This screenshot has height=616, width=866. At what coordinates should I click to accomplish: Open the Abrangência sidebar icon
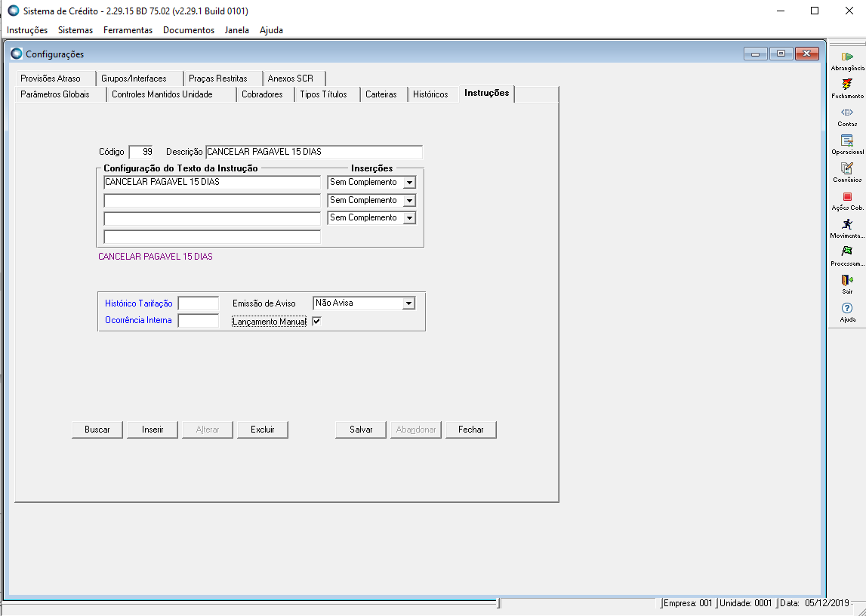847,61
